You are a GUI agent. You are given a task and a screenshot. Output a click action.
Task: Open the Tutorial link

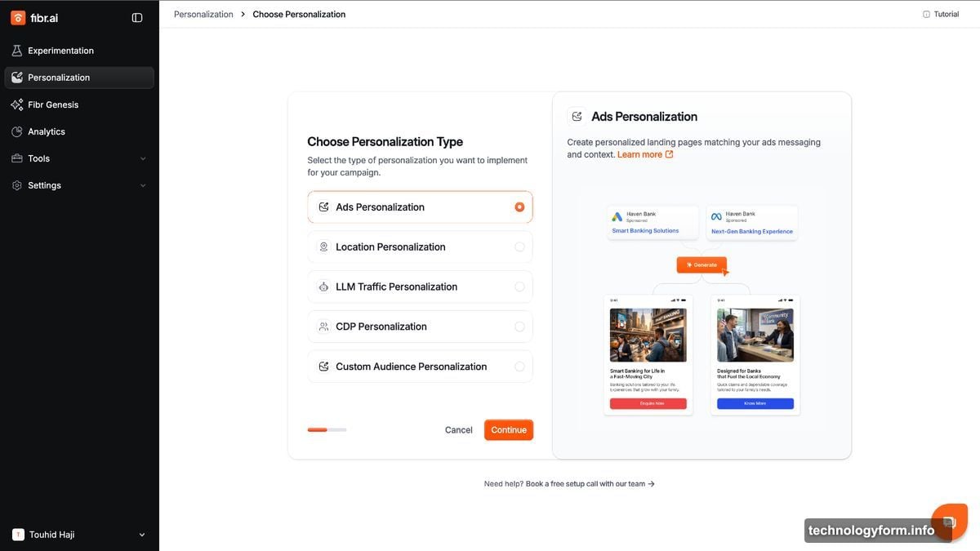[x=941, y=14]
